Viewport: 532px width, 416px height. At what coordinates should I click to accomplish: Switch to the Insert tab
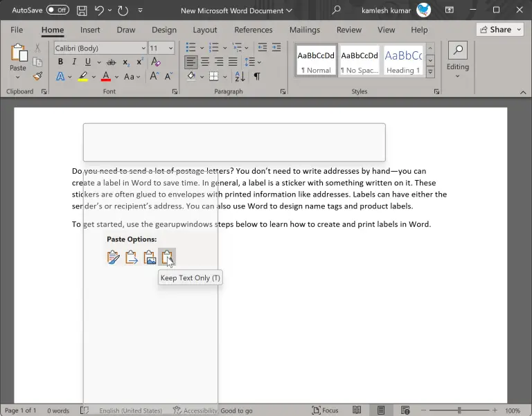tap(90, 30)
